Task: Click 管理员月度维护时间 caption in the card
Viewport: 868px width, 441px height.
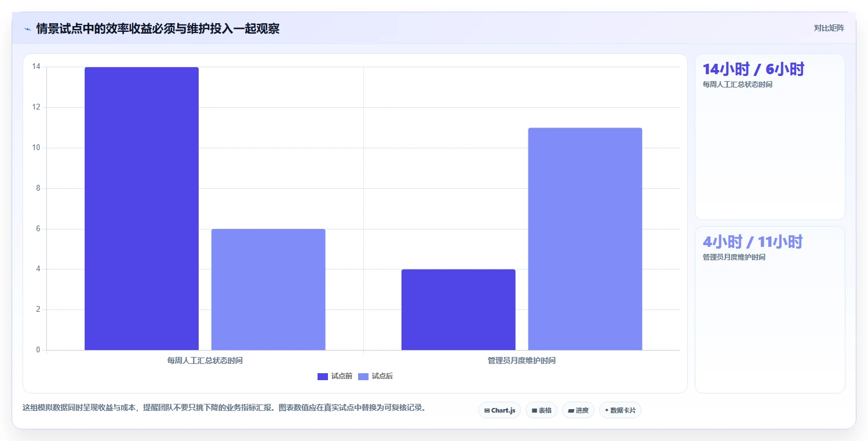Action: (x=734, y=257)
